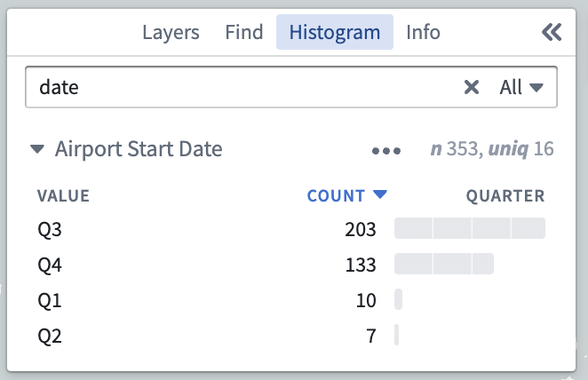Sort by COUNT descending arrow
588x380 pixels.
pos(380,194)
